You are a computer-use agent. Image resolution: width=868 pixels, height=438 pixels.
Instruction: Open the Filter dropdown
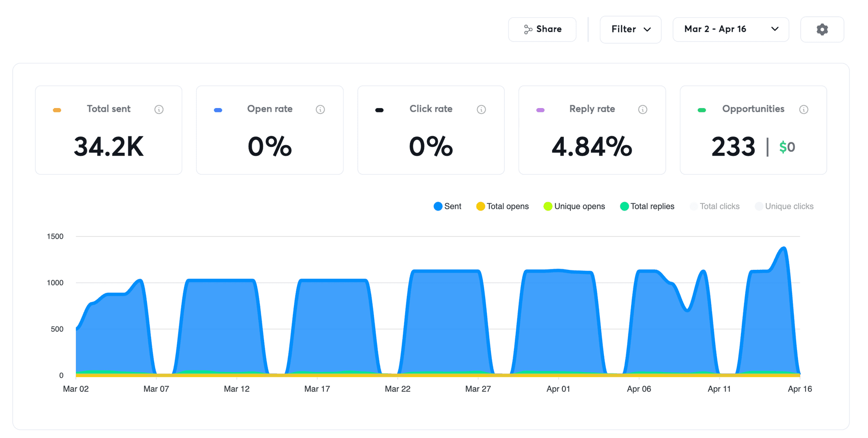point(630,29)
